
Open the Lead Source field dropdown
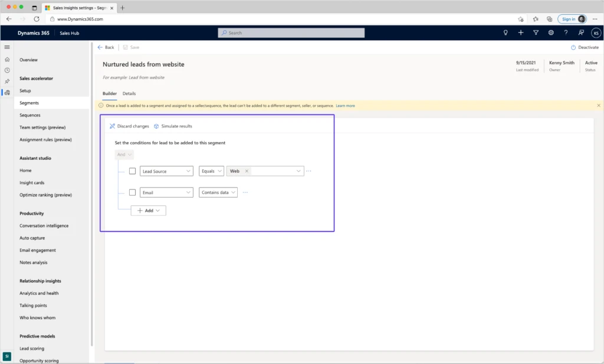click(x=166, y=170)
